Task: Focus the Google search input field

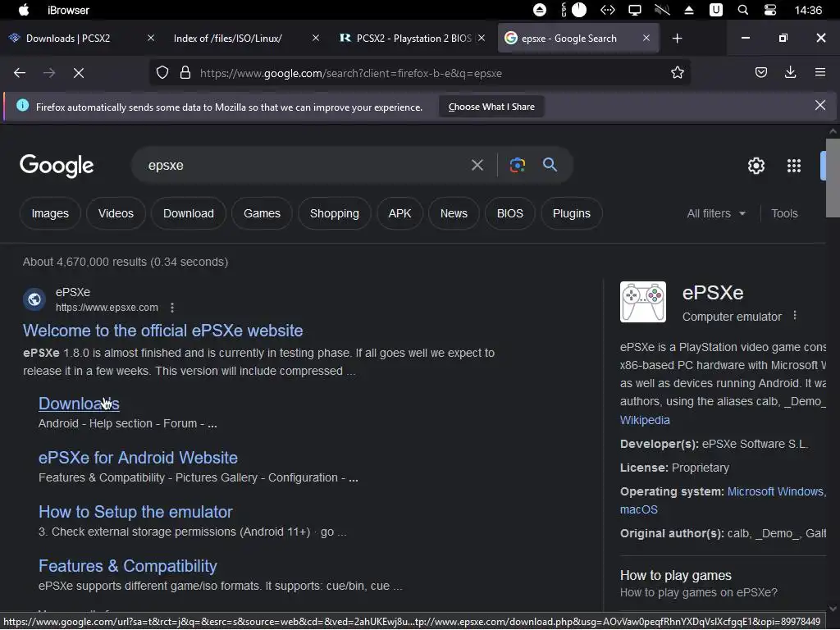Action: tap(305, 165)
